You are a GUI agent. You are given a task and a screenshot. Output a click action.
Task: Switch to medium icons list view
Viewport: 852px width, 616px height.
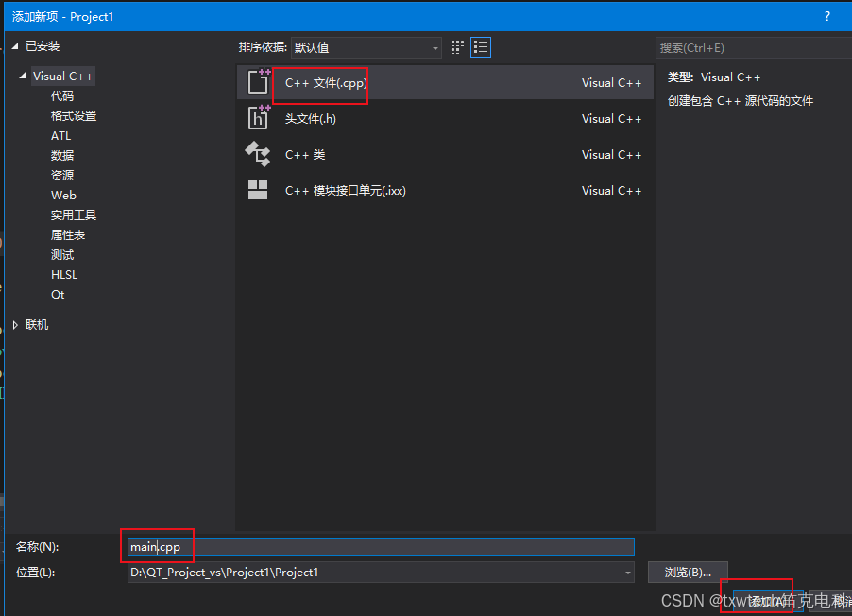pyautogui.click(x=481, y=47)
